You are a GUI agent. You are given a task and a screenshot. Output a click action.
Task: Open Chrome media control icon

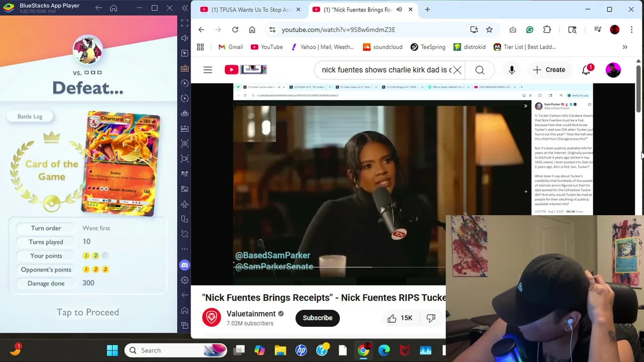click(598, 30)
